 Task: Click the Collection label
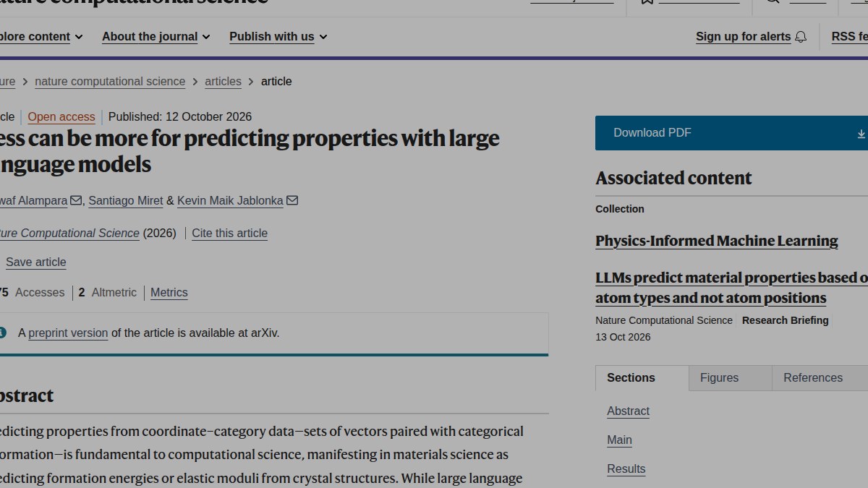coord(620,209)
